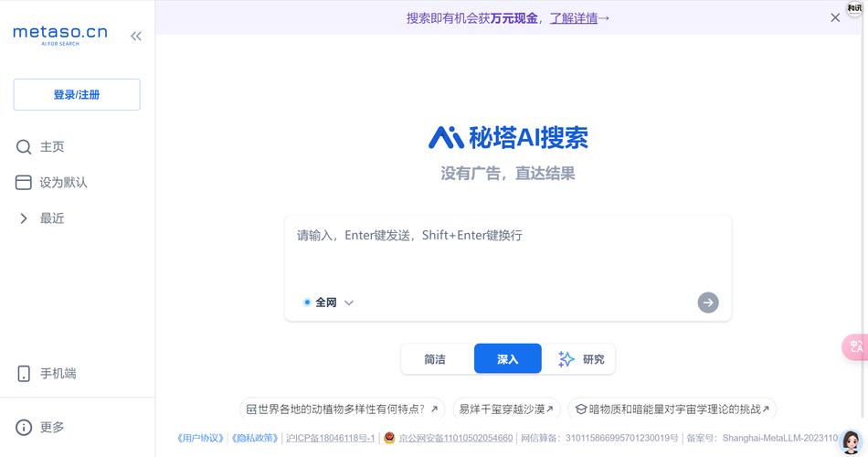Screen dimensions: 868x457
Task: Click the pink translate floating button
Action: (855, 347)
